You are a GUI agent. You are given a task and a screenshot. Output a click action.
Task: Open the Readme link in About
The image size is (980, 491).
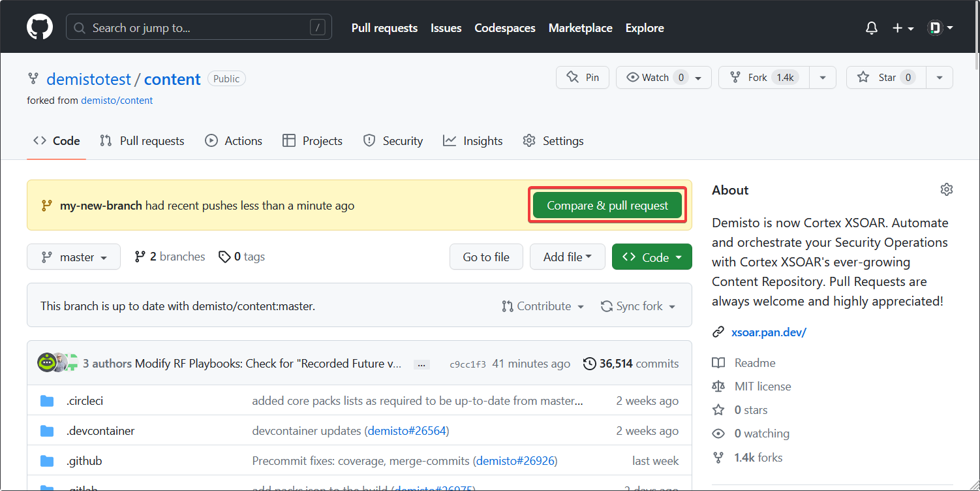[x=744, y=363]
